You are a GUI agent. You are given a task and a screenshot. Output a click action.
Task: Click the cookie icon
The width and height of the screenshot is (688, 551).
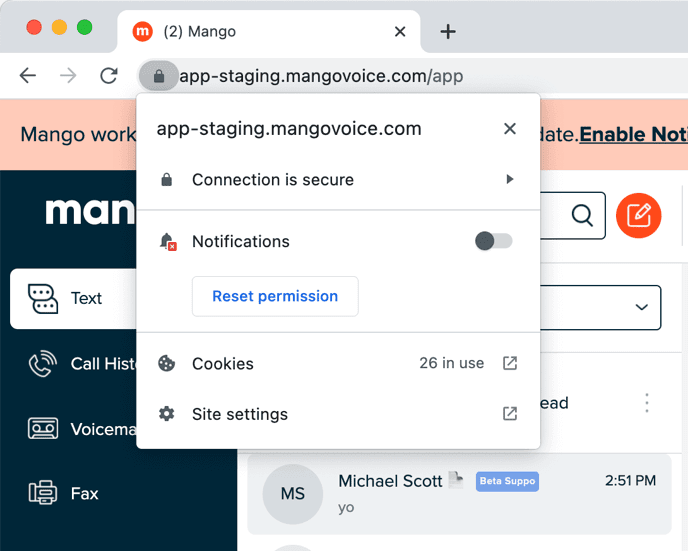pyautogui.click(x=166, y=363)
